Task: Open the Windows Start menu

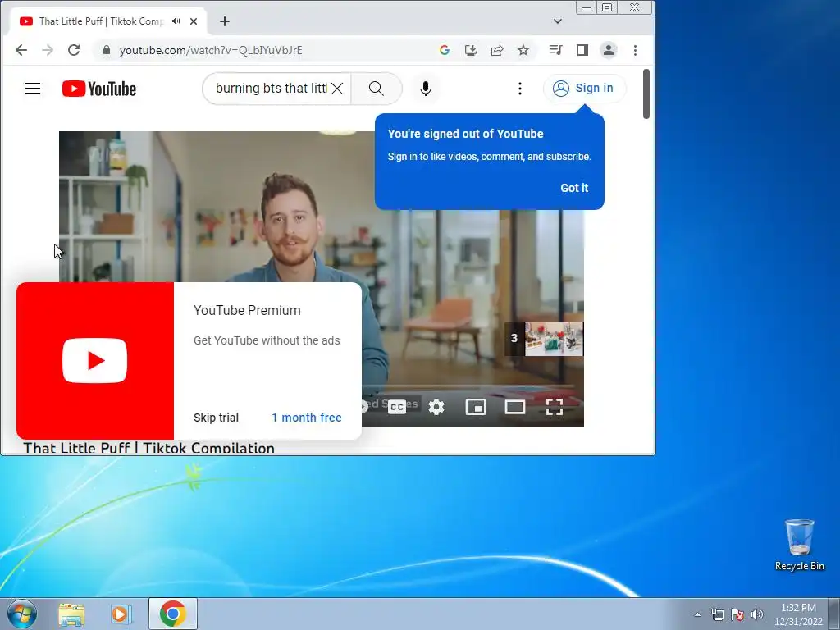Action: (x=22, y=614)
